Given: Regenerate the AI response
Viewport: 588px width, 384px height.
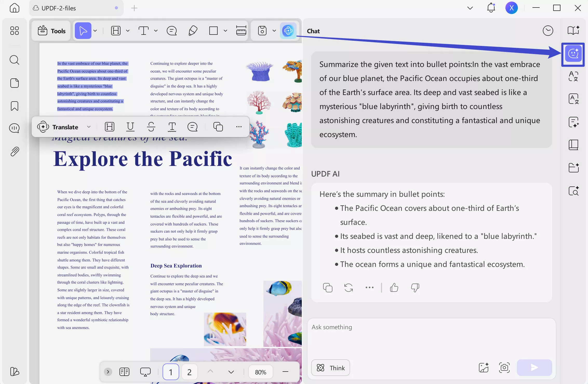Looking at the screenshot, I should 348,287.
